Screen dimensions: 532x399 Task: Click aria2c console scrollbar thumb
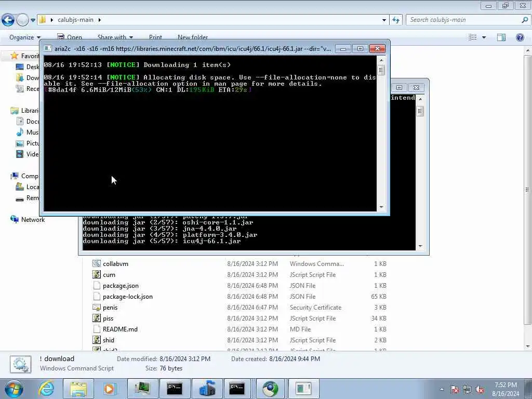pos(381,71)
